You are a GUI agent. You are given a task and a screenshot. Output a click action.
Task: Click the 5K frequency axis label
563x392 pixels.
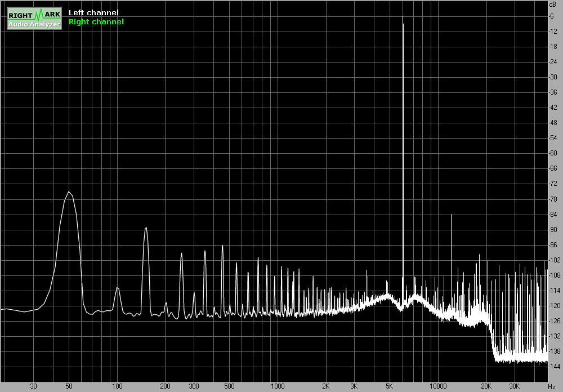(389, 386)
